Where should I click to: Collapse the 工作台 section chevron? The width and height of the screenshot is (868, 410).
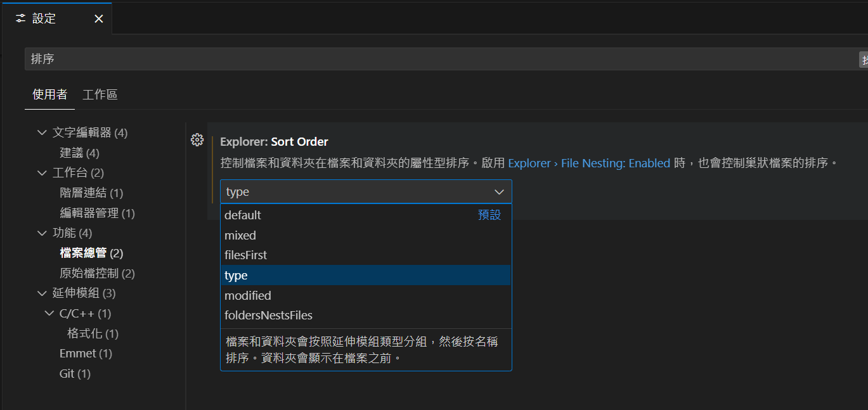coord(42,173)
